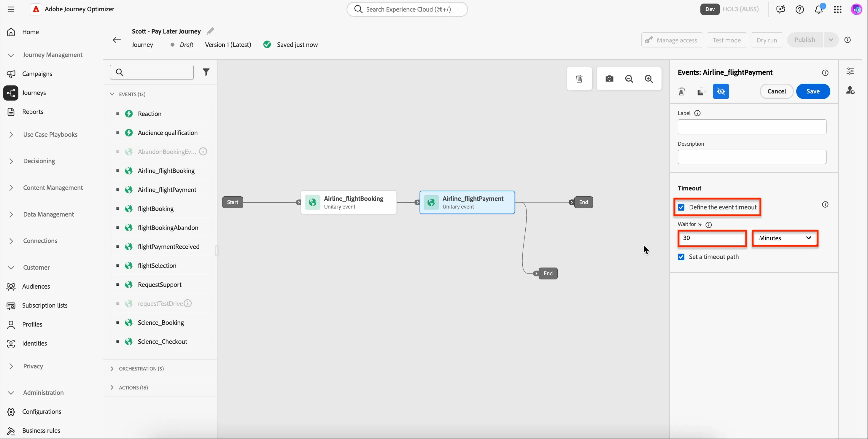Click the info icon next to Publish
The height and width of the screenshot is (439, 868).
848,40
